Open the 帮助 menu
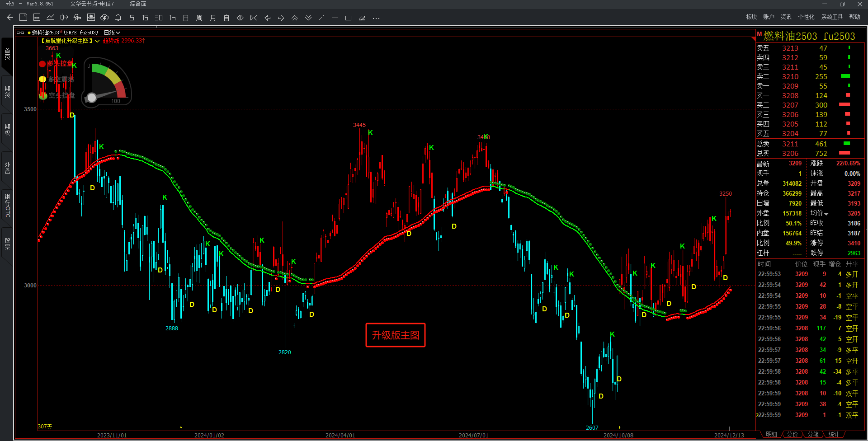Viewport: 868px width, 441px height. coord(854,17)
